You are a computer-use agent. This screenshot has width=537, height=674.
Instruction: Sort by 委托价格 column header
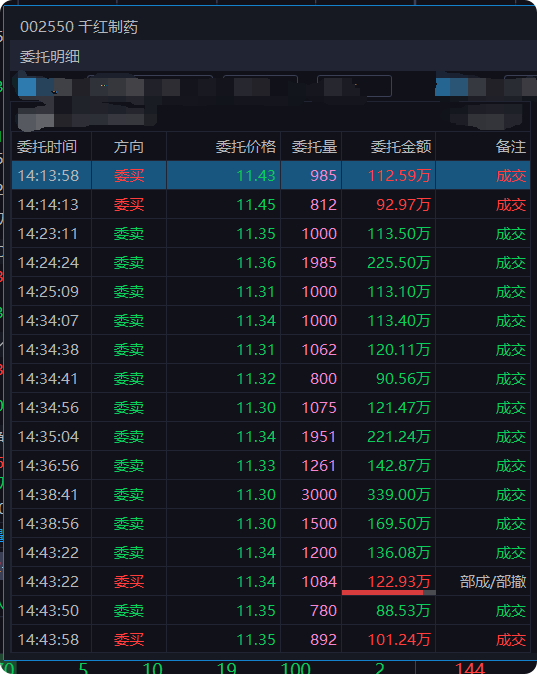245,147
